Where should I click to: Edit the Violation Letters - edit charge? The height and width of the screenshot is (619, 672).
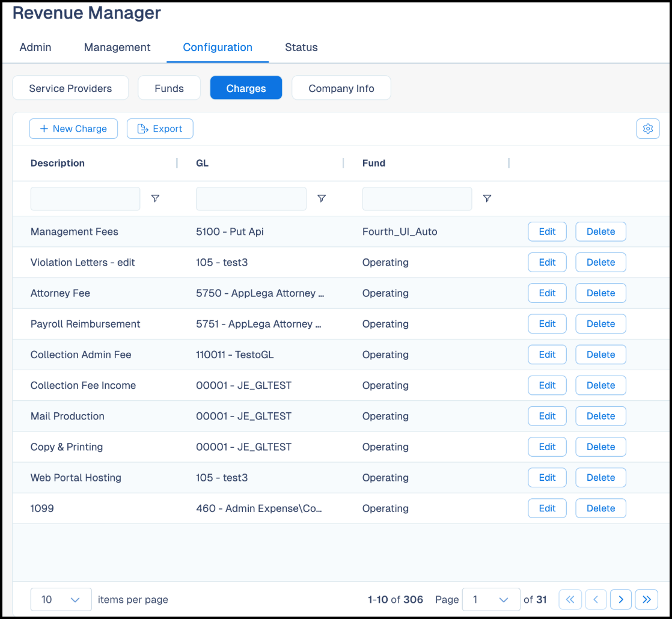pos(547,262)
